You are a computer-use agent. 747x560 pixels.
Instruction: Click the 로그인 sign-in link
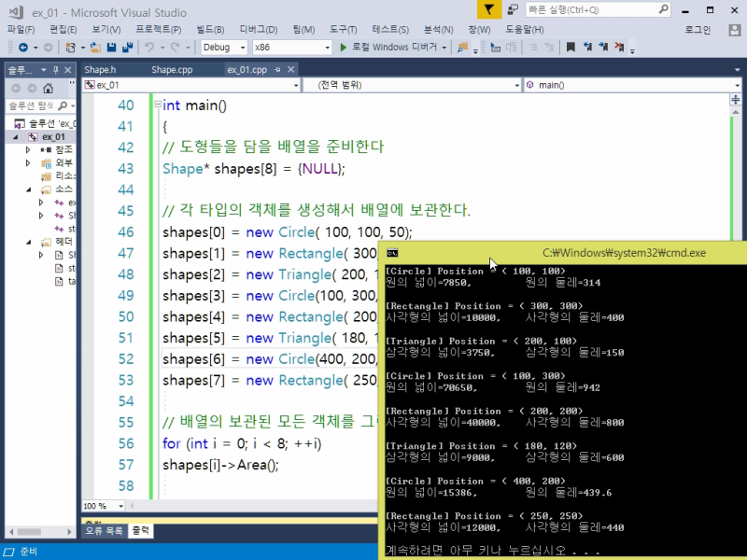[698, 30]
